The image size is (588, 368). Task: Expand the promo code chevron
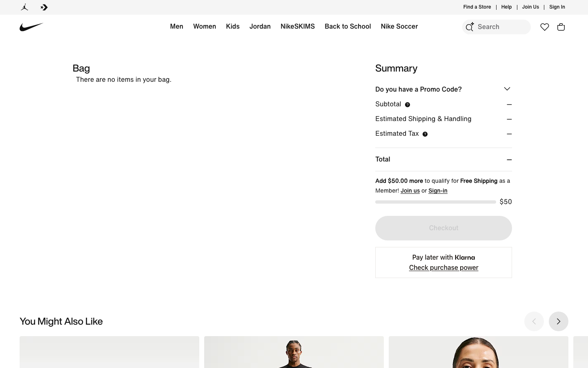(x=507, y=89)
